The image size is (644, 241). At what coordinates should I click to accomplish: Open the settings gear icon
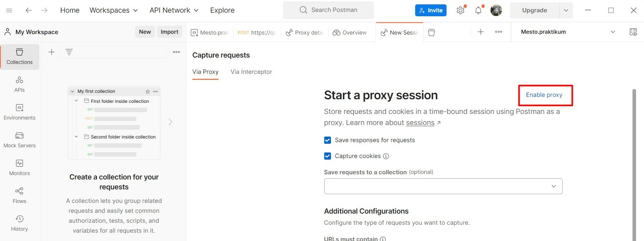click(x=460, y=10)
